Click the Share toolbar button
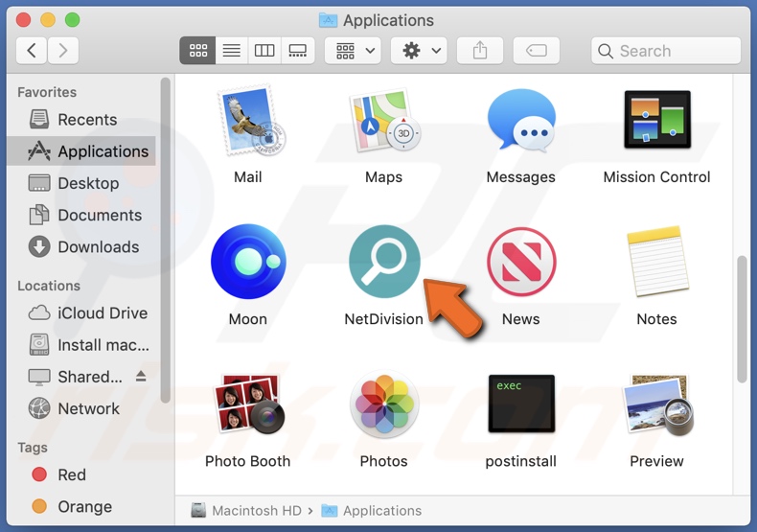Screen dimensions: 757x532 point(480,50)
